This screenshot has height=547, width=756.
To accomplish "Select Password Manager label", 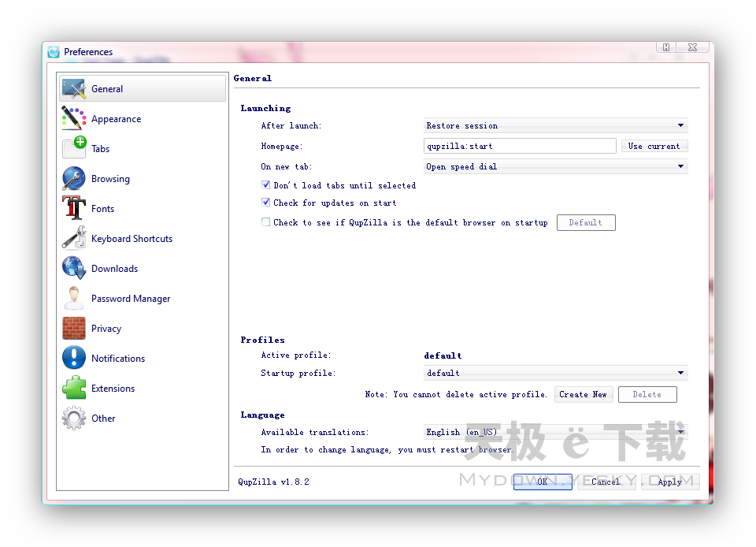I will [131, 299].
